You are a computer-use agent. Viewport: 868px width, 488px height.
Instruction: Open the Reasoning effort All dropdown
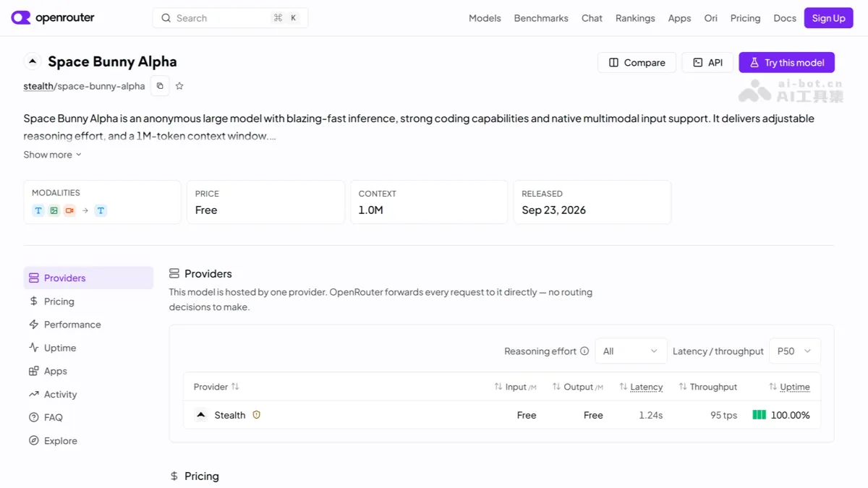point(631,351)
